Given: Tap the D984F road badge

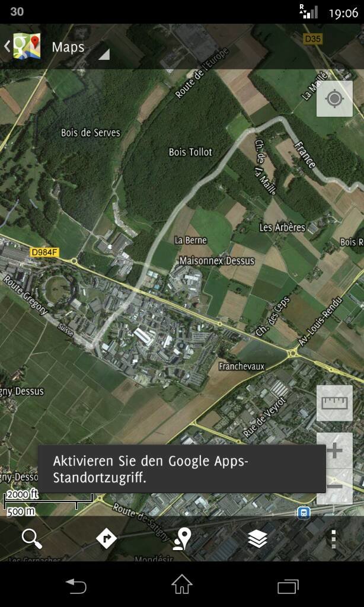Looking at the screenshot, I should coord(44,253).
